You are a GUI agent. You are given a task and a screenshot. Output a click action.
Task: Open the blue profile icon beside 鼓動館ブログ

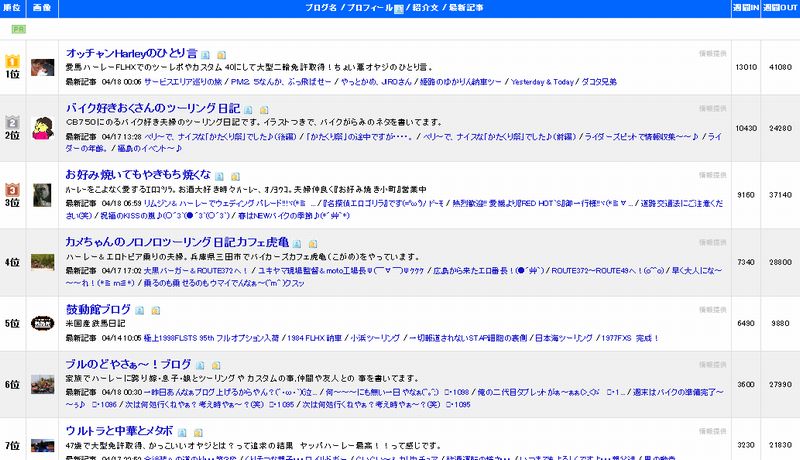(x=139, y=310)
